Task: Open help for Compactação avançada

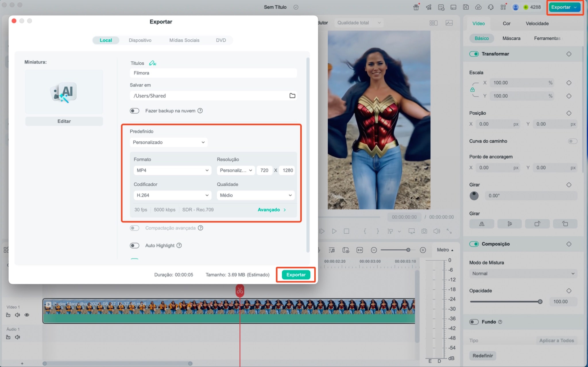Action: (x=200, y=228)
